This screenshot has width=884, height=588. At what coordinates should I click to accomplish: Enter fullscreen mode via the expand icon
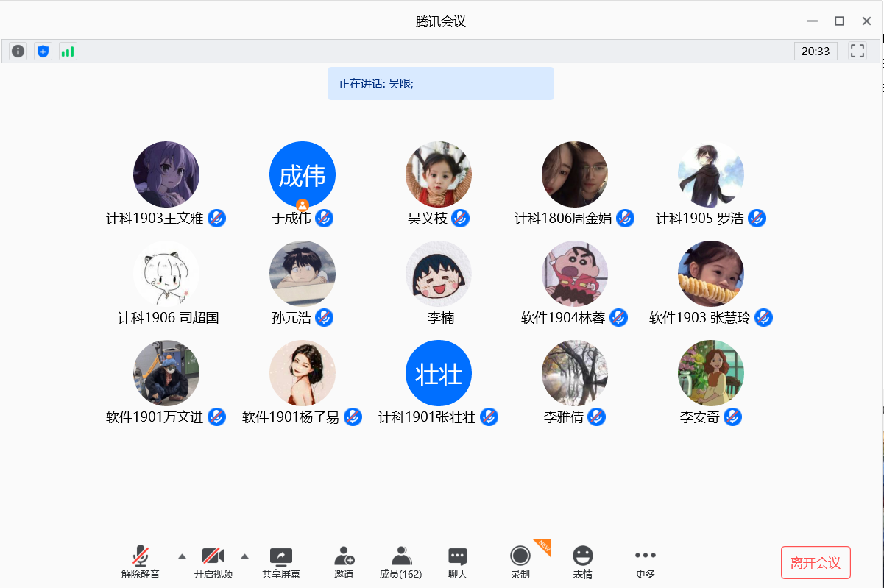[x=857, y=51]
